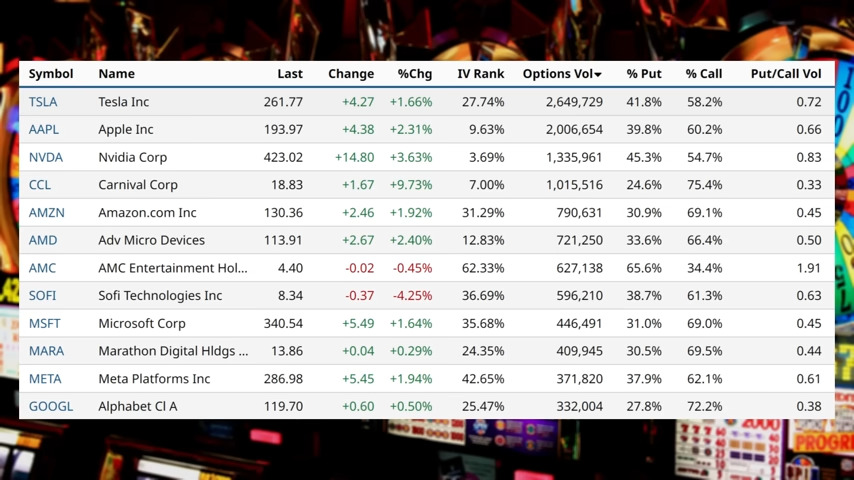This screenshot has width=854, height=480.
Task: Open the AMC symbol link
Action: (42, 268)
